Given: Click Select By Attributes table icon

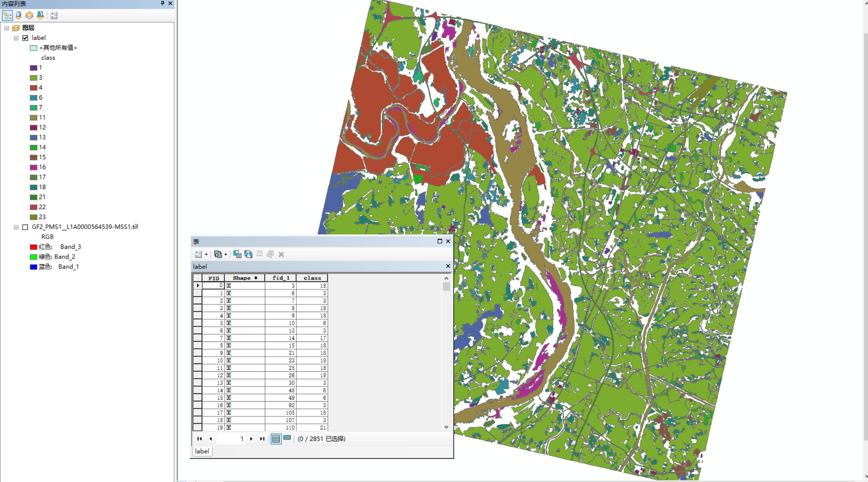Looking at the screenshot, I should tap(237, 254).
